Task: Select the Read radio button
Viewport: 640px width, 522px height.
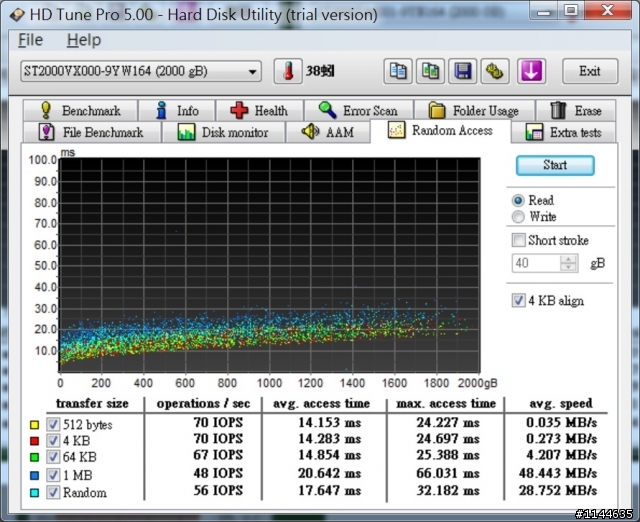Action: pyautogui.click(x=518, y=200)
